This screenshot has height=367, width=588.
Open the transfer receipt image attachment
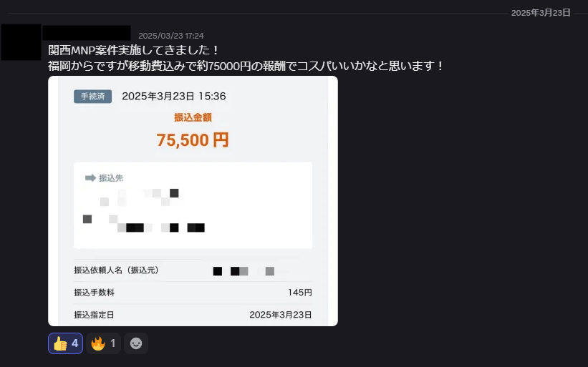193,201
